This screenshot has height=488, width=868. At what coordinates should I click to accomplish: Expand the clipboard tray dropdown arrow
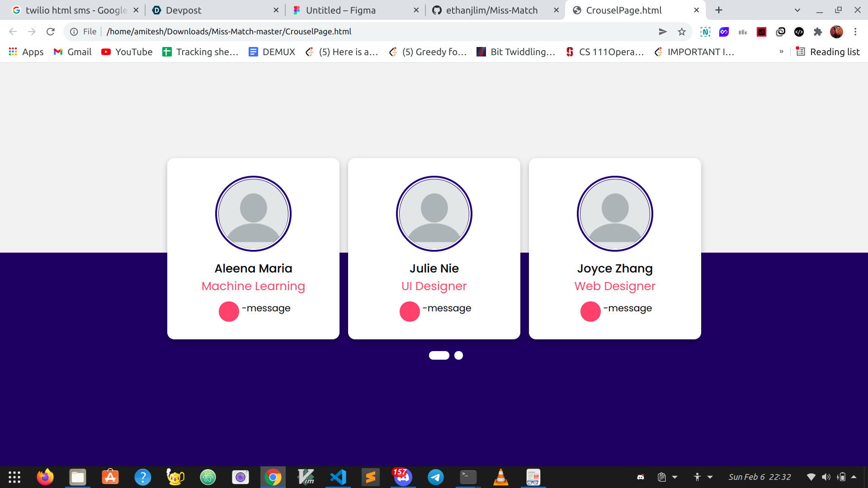675,477
